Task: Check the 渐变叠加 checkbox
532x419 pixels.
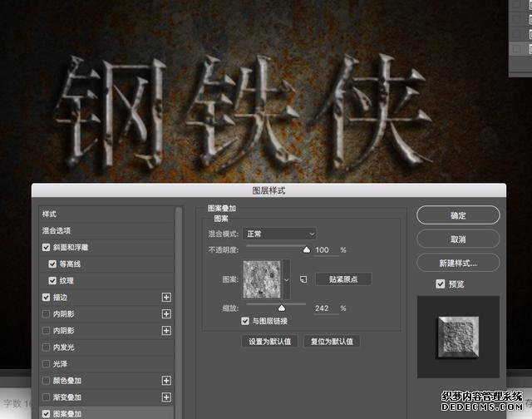Action: (47, 397)
